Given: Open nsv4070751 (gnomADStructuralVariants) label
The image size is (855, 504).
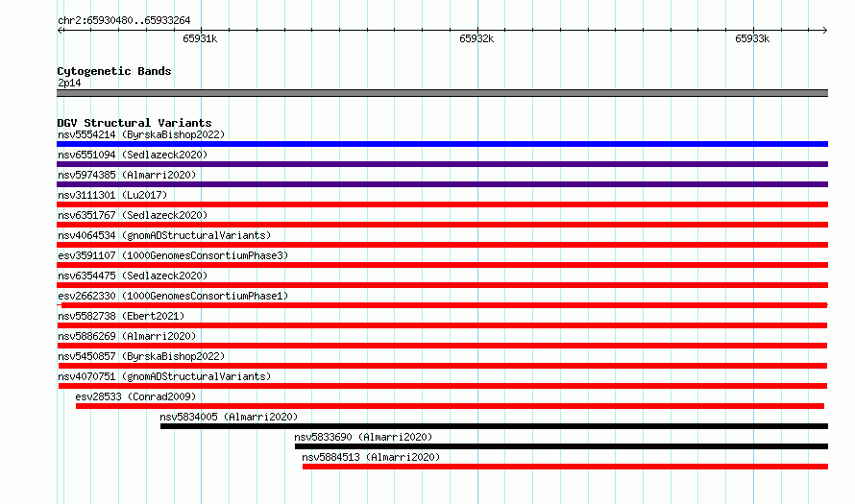Looking at the screenshot, I should (x=164, y=376).
